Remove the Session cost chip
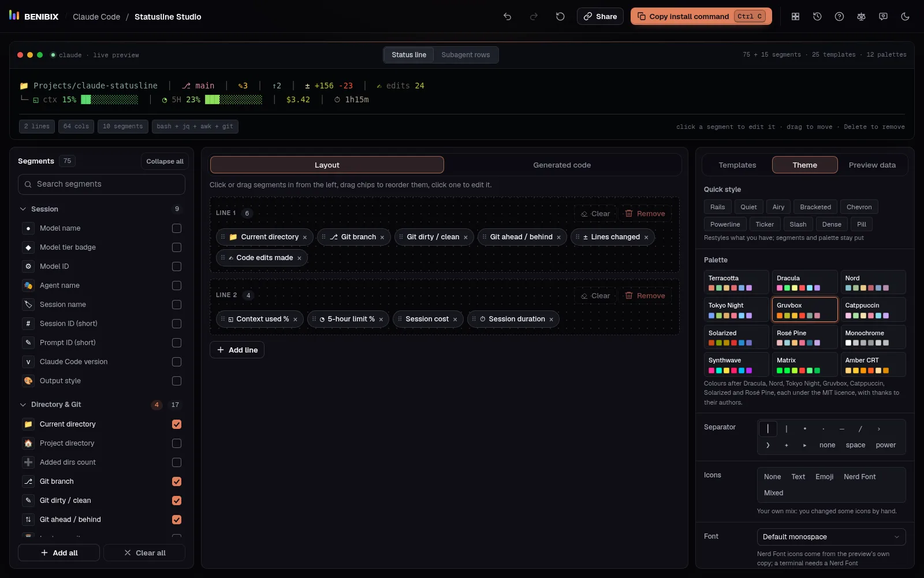 455,320
